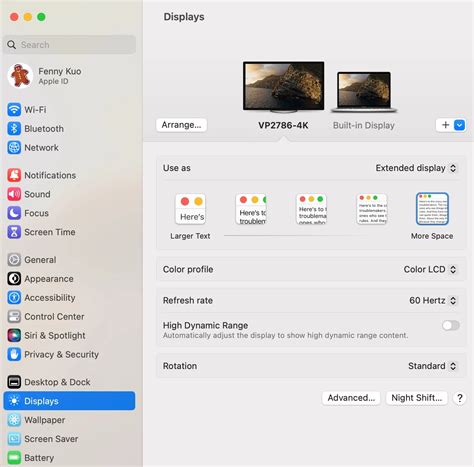Toggle the High Dynamic Range switch
This screenshot has height=467, width=474.
click(x=451, y=325)
